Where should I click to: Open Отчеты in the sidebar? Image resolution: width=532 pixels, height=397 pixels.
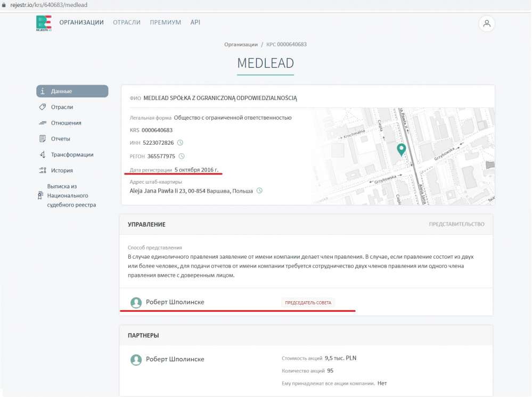[x=61, y=139]
